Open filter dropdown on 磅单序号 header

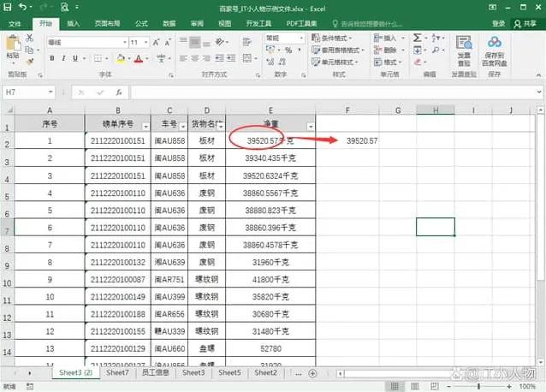click(x=145, y=127)
